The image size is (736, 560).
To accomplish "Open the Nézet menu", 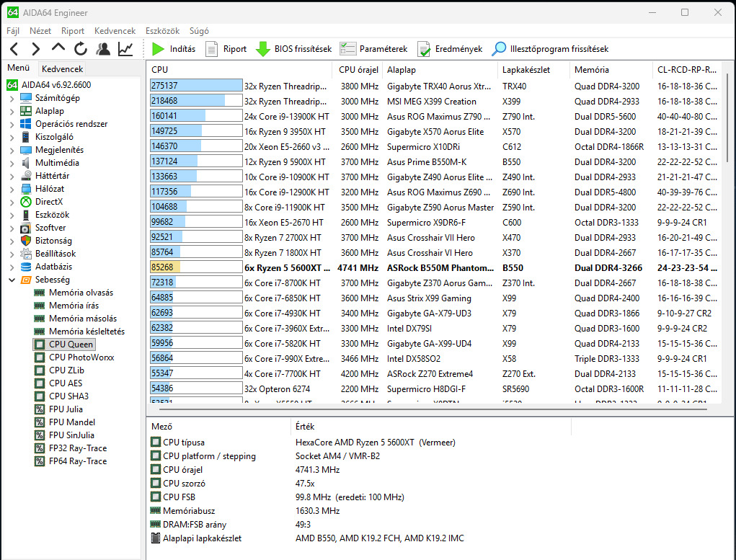I will (40, 31).
